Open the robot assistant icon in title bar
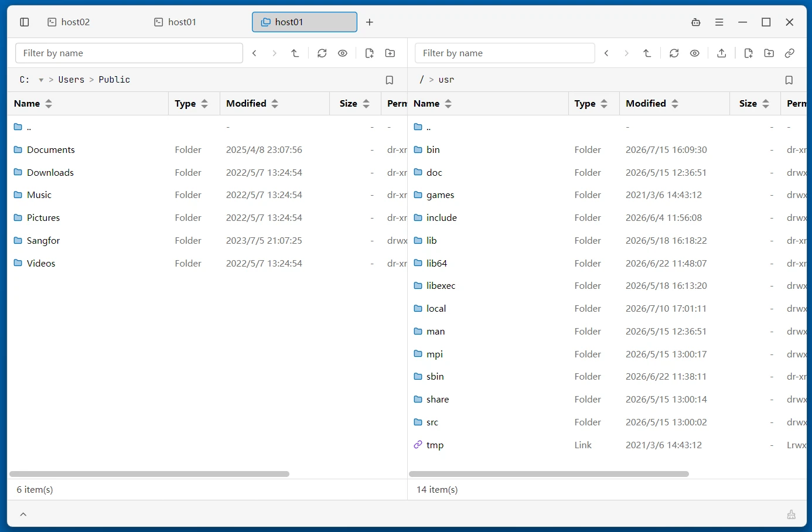Viewport: 812px width, 532px height. [x=696, y=22]
